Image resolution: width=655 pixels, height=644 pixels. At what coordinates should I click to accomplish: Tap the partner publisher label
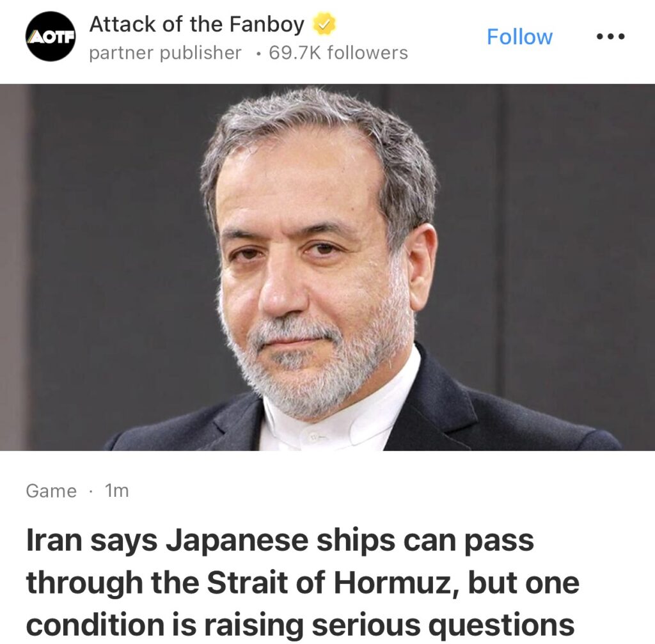[x=166, y=53]
